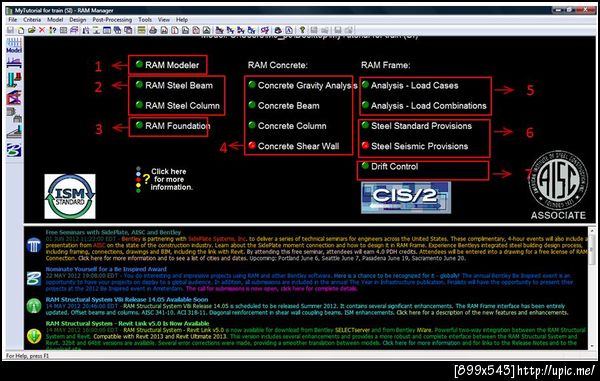Click Concrete Gravity Analysis status entry

pyautogui.click(x=302, y=85)
